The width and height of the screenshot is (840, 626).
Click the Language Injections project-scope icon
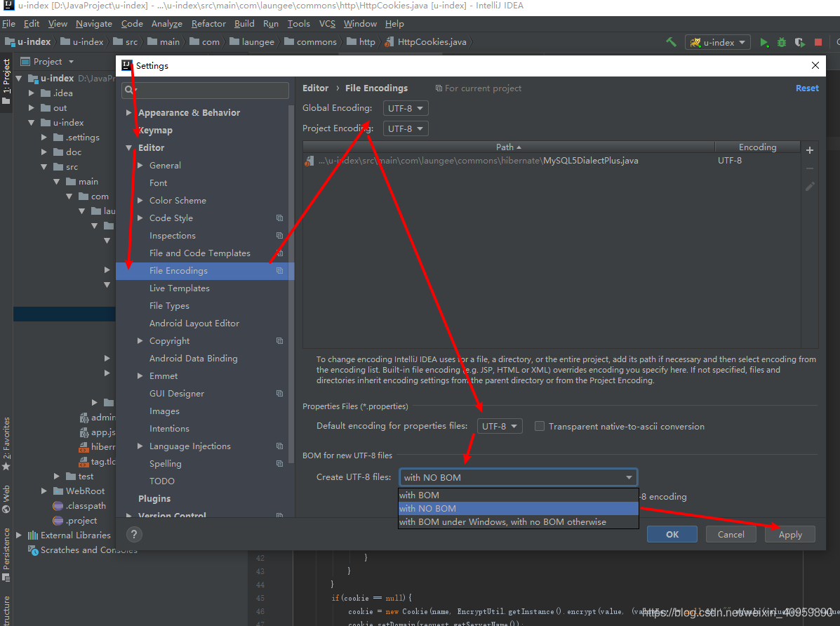point(279,446)
